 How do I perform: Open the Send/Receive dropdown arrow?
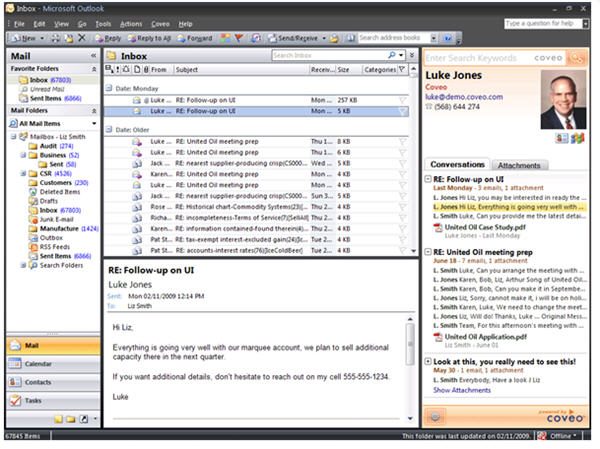point(324,38)
